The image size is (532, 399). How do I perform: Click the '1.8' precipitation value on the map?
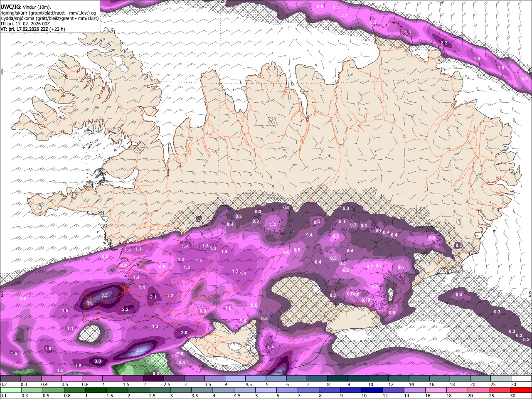coord(78,366)
